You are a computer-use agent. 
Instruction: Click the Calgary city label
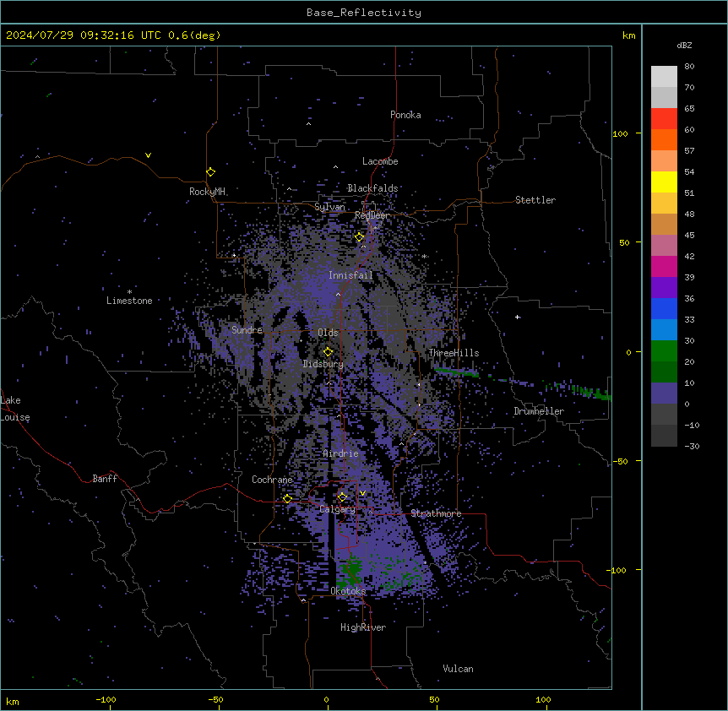[x=337, y=509]
